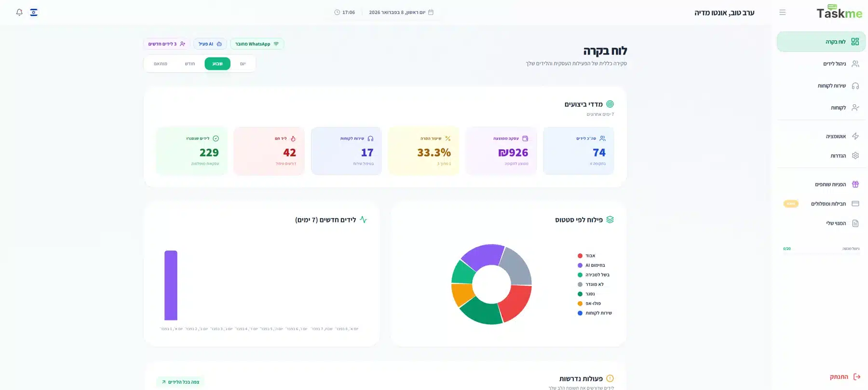
Task: Click the התנתק logout text
Action: [839, 376]
